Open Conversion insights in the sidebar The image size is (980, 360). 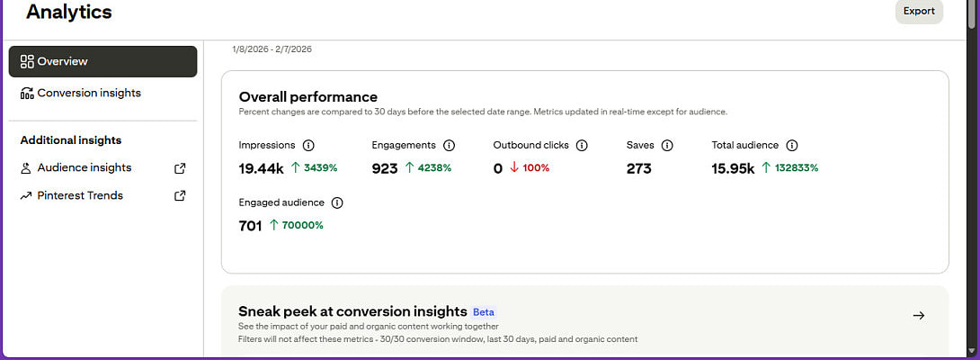tap(88, 93)
